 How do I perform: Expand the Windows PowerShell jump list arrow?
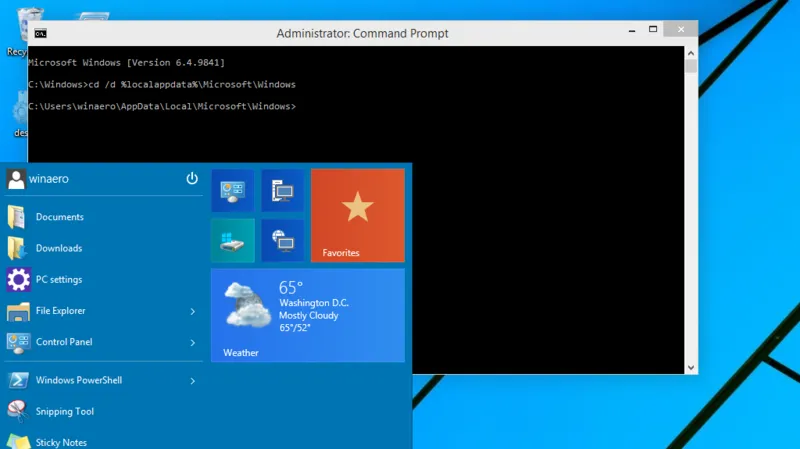(192, 381)
